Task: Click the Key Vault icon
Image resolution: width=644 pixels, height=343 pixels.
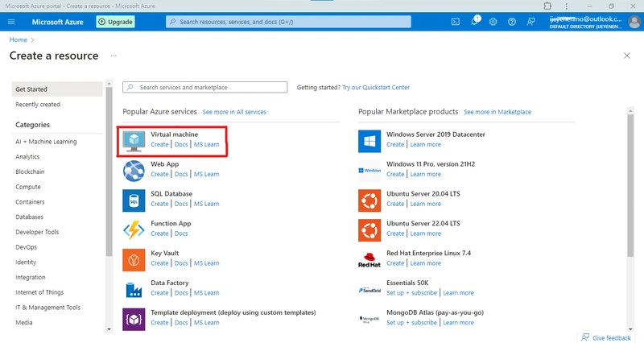Action: pyautogui.click(x=134, y=260)
